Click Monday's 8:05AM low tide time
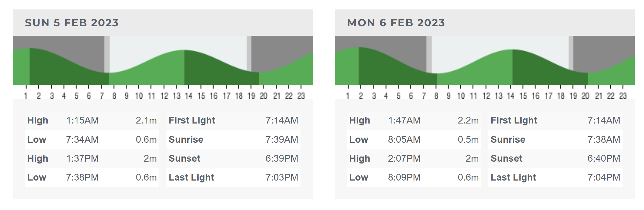The image size is (644, 210). click(x=404, y=139)
